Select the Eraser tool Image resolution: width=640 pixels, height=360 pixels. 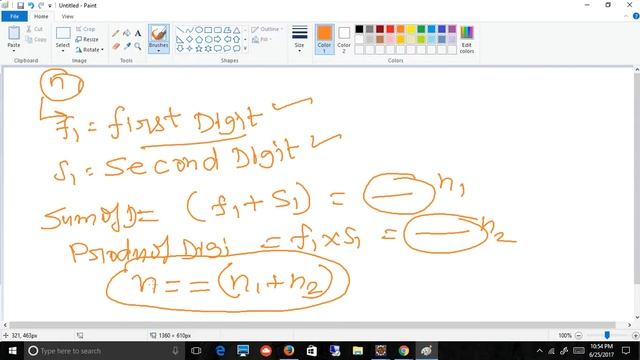pyautogui.click(x=116, y=46)
